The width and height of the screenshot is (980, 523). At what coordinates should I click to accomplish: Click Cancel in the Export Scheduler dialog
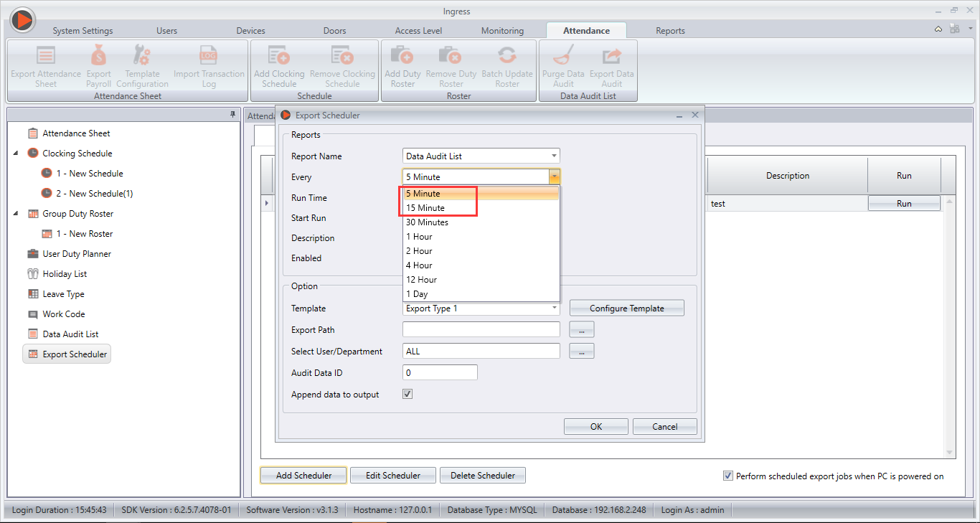665,426
